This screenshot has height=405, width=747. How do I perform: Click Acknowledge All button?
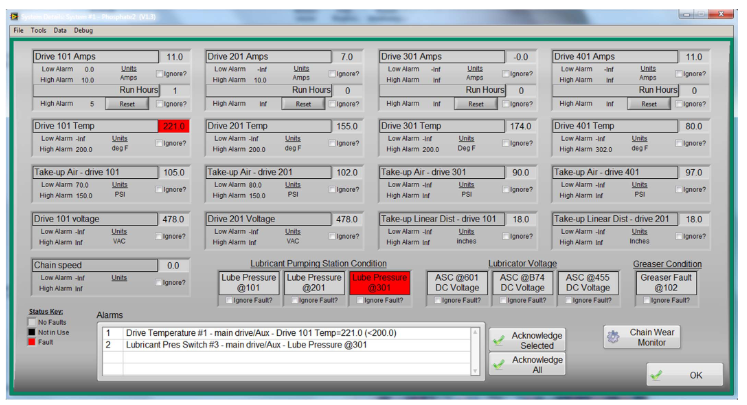coord(527,364)
